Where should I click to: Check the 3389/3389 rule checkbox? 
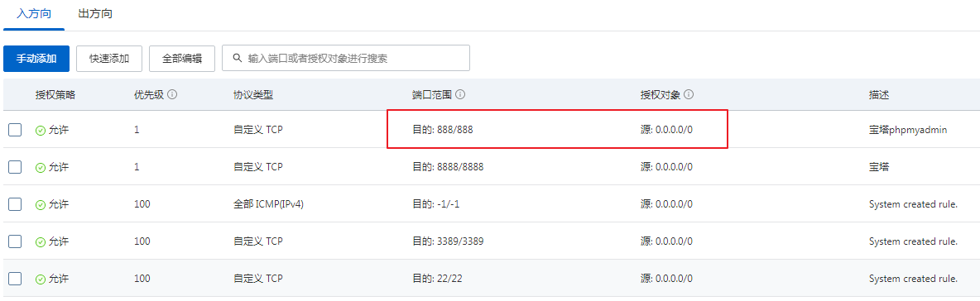(15, 241)
